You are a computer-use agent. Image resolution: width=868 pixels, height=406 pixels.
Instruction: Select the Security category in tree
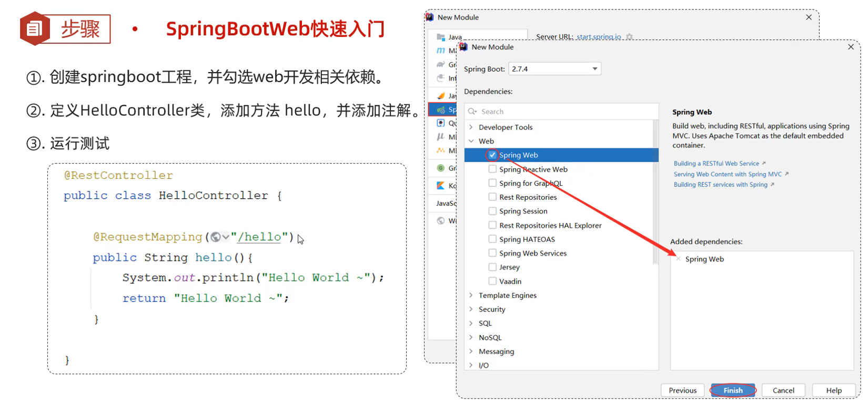pyautogui.click(x=492, y=309)
